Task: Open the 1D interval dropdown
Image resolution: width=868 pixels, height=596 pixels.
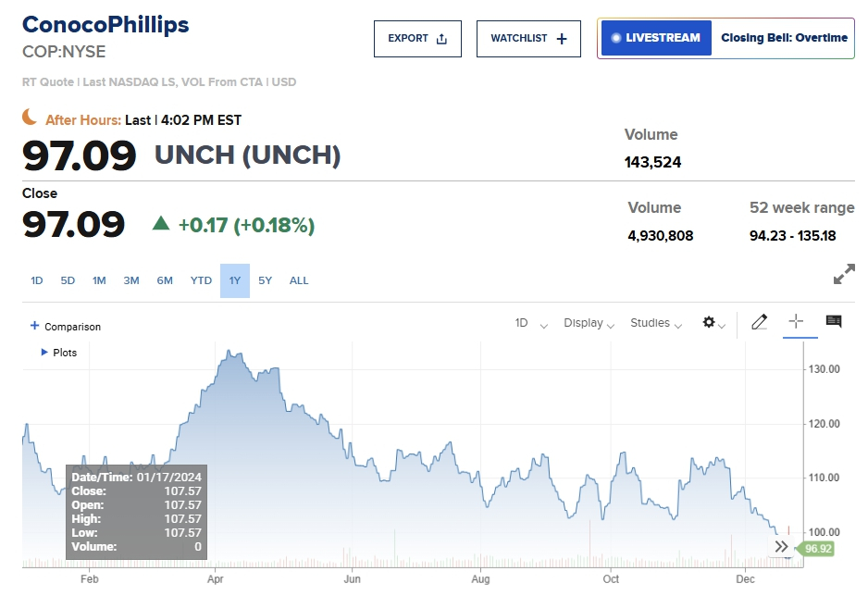Action: (x=531, y=323)
